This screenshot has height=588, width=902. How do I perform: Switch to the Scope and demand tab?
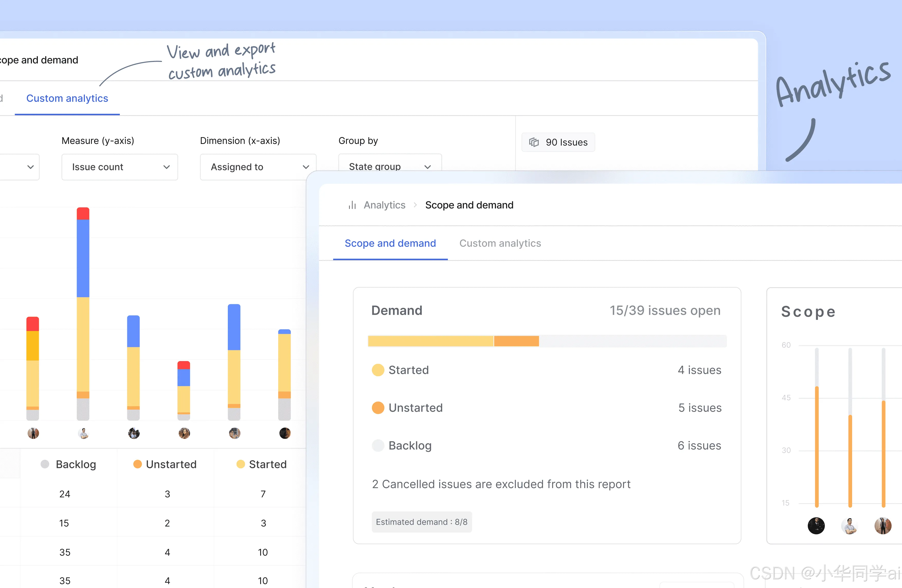tap(390, 243)
